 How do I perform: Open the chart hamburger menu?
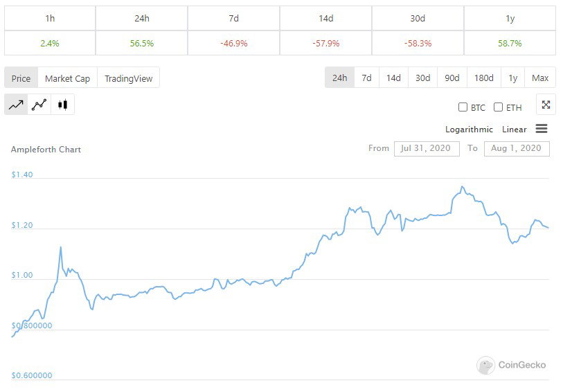pyautogui.click(x=542, y=129)
